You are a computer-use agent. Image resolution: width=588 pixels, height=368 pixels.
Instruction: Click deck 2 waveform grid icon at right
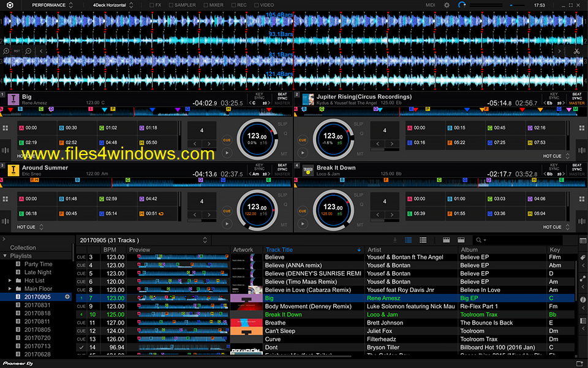coord(582,150)
